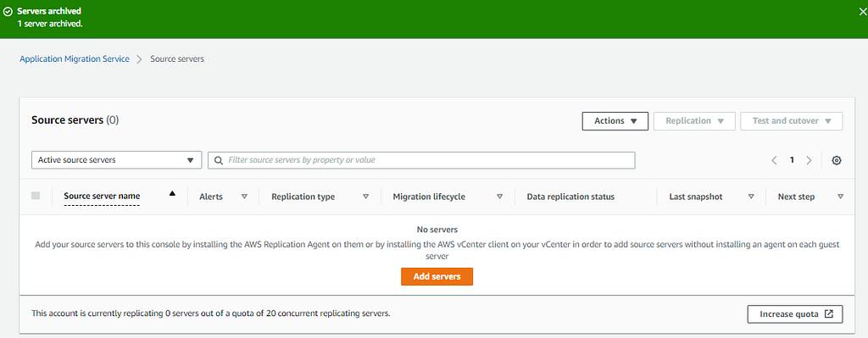Click the Next step header label

[x=796, y=197]
